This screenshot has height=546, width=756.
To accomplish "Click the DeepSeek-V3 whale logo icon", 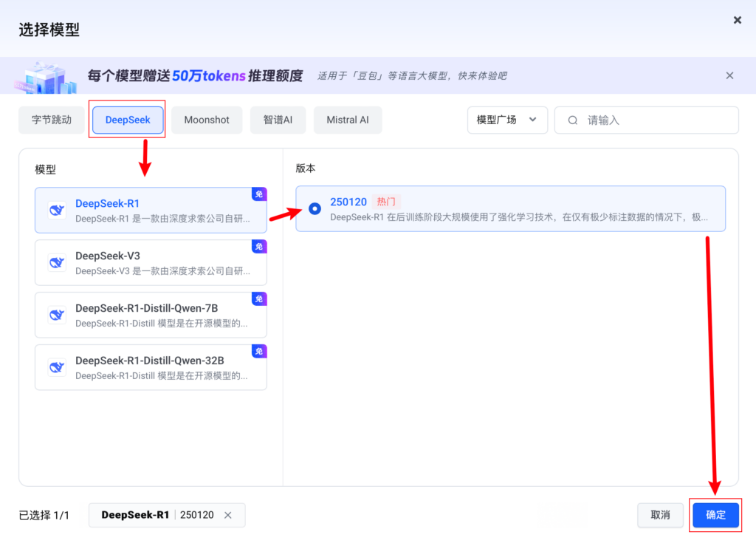I will click(57, 262).
